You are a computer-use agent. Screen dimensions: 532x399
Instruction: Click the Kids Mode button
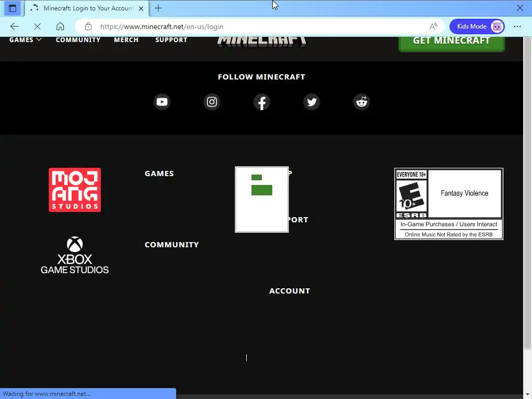(477, 26)
